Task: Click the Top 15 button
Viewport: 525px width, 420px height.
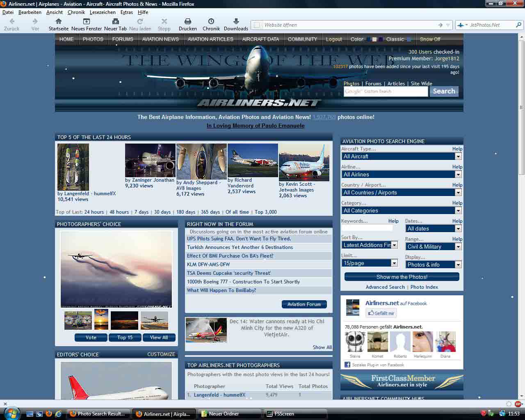Action: tap(125, 338)
